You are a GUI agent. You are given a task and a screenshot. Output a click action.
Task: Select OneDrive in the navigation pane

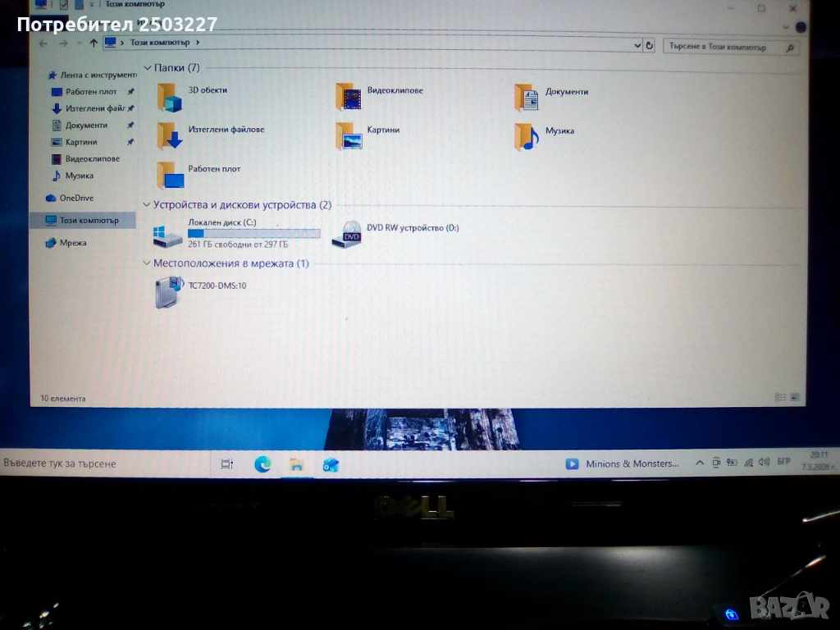pos(76,198)
